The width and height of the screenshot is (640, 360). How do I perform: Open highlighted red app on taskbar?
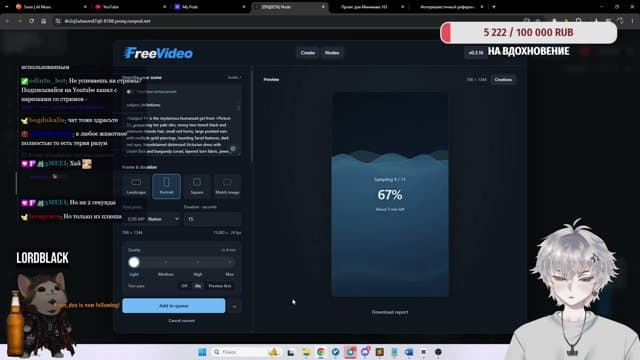click(350, 352)
